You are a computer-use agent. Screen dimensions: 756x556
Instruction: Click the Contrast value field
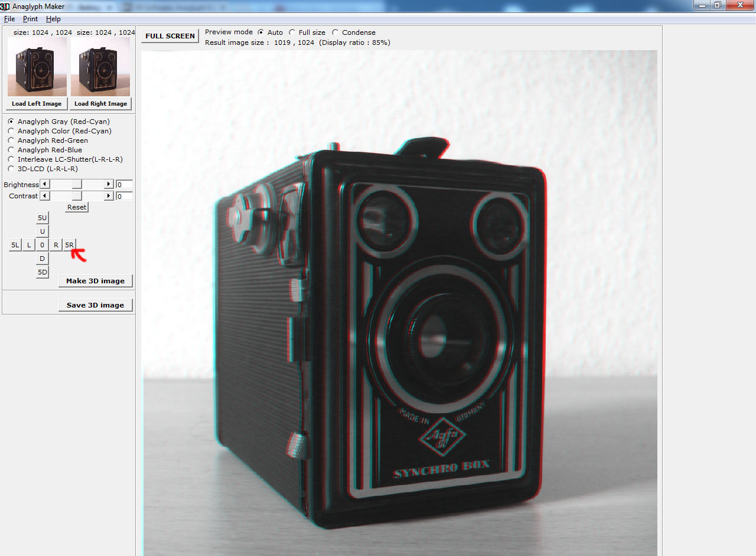pyautogui.click(x=124, y=196)
